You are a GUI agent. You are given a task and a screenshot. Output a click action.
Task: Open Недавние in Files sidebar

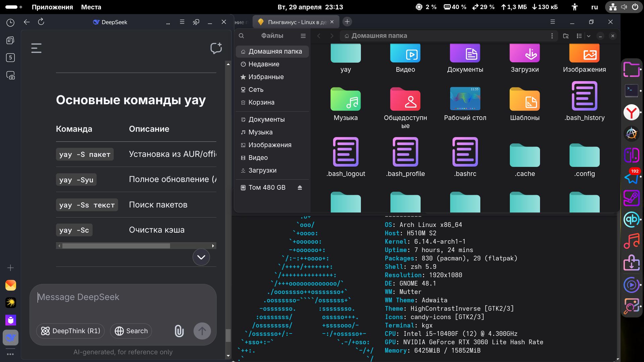pyautogui.click(x=272, y=64)
